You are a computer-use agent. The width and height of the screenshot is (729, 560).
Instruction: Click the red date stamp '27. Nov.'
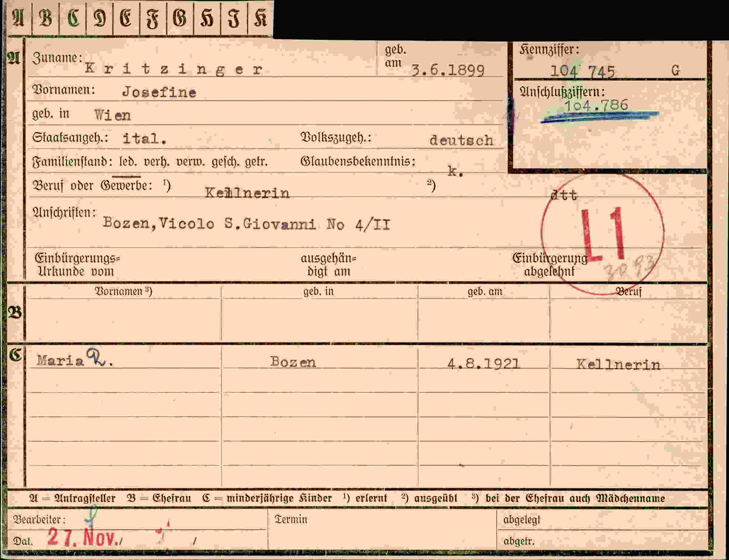point(83,537)
